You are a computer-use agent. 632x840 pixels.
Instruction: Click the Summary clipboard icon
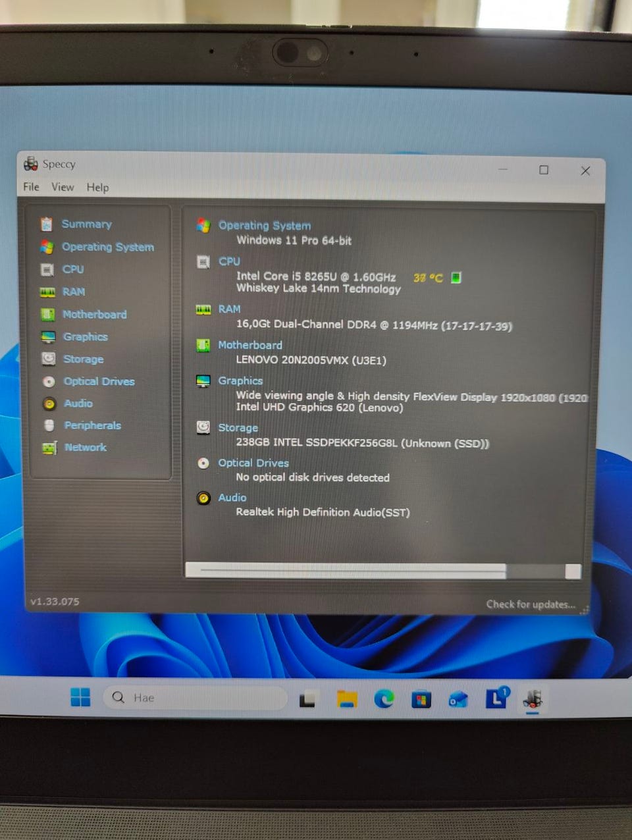[46, 224]
